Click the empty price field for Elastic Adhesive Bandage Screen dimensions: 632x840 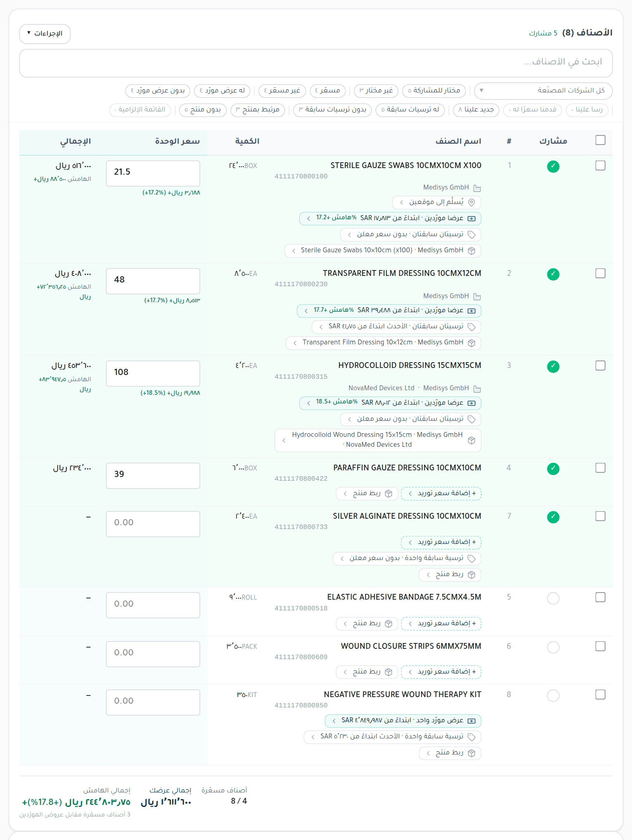click(x=153, y=605)
